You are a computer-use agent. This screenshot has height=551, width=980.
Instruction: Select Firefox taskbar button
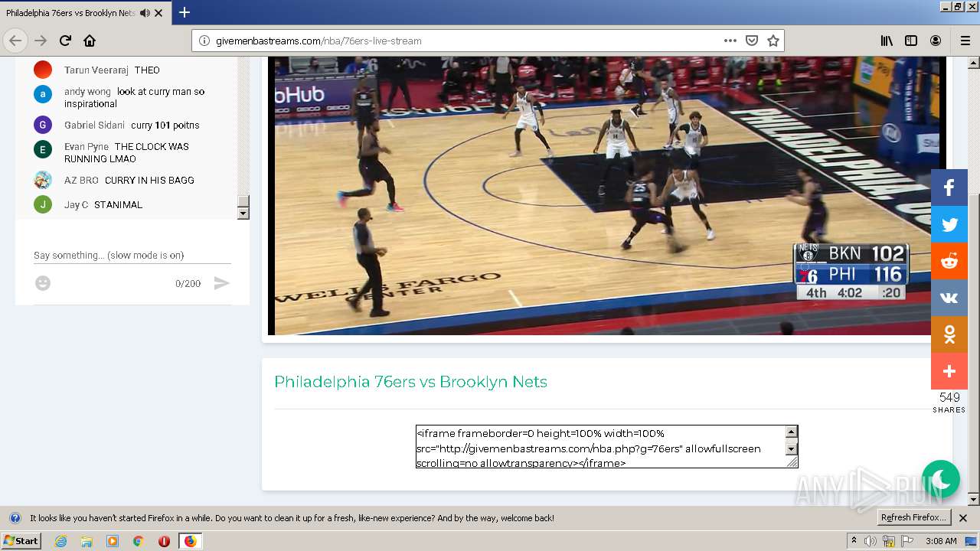[x=190, y=541]
